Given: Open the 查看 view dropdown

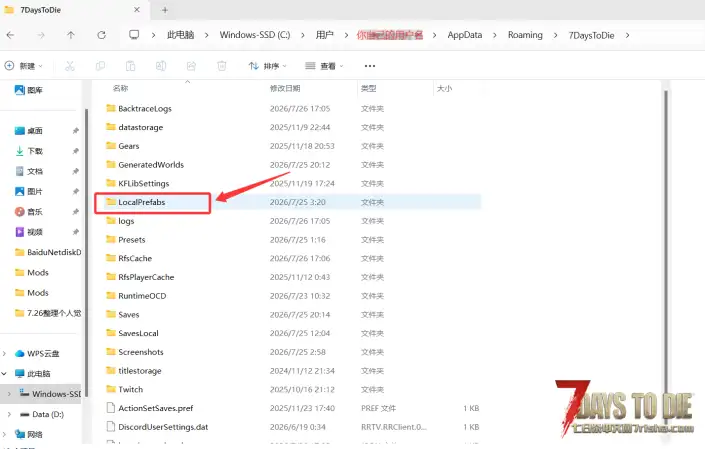Looking at the screenshot, I should (324, 66).
